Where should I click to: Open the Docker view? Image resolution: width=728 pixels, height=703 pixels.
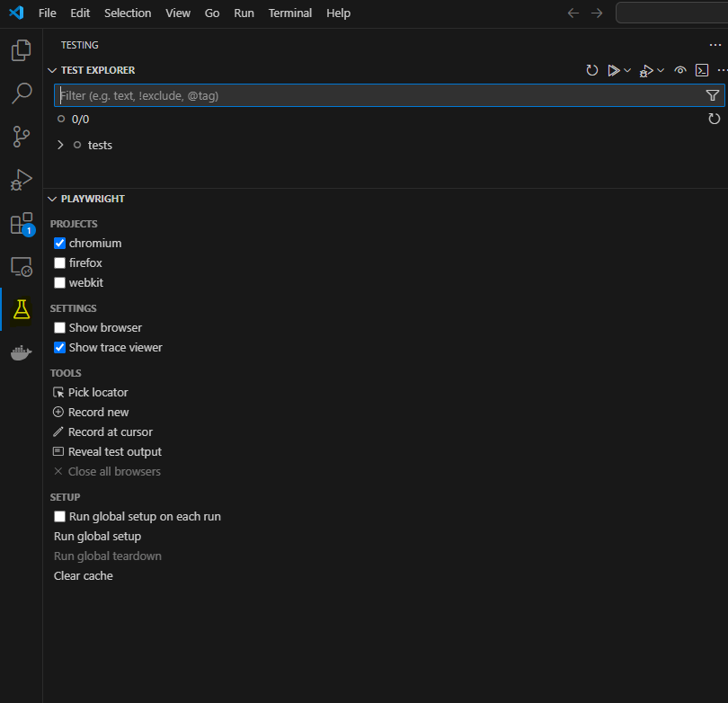coord(22,353)
